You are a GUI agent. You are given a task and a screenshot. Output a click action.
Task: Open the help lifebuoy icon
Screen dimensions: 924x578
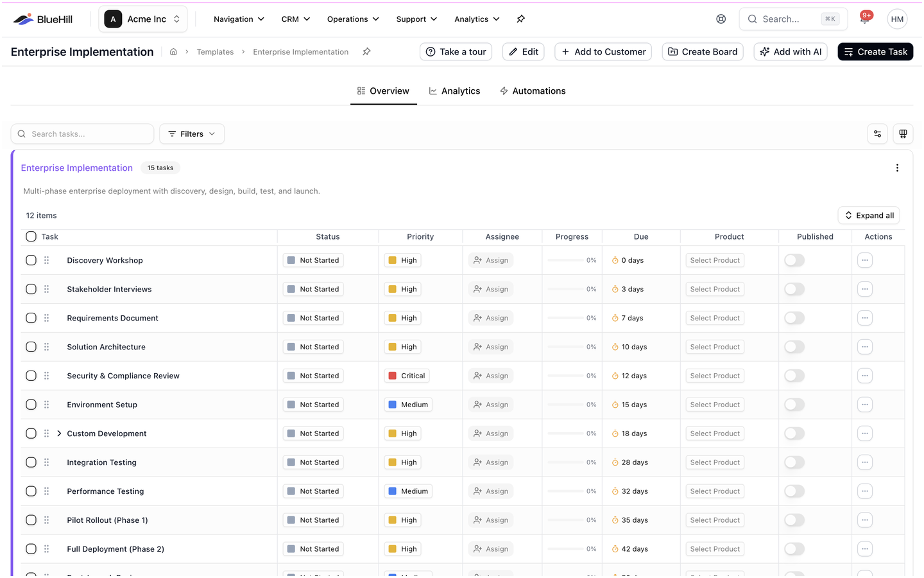click(x=721, y=19)
